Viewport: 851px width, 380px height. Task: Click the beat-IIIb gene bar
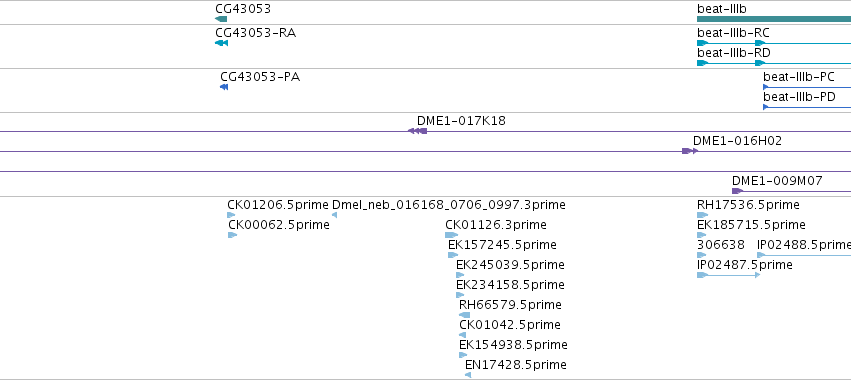coord(774,19)
